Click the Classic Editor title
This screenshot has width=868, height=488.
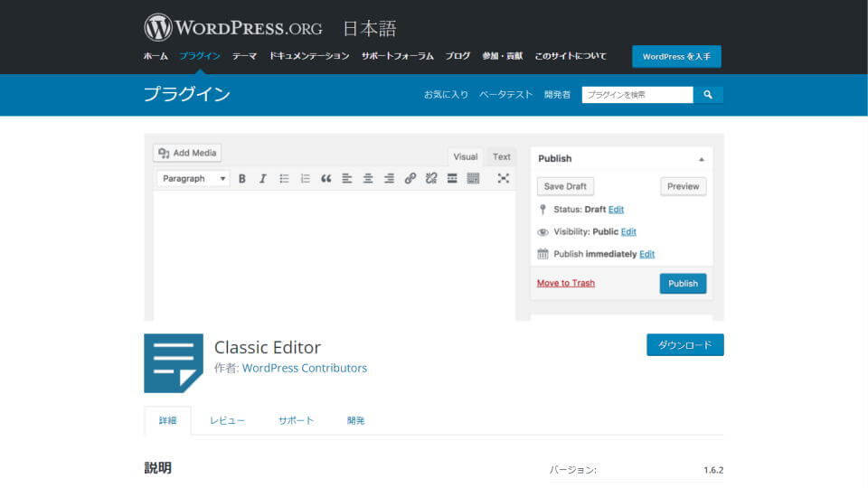point(268,347)
